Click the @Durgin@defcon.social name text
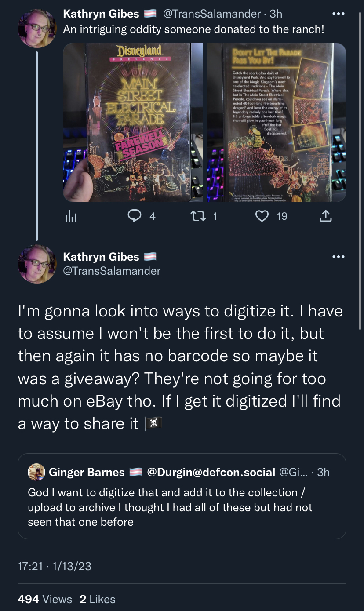 [x=211, y=472]
